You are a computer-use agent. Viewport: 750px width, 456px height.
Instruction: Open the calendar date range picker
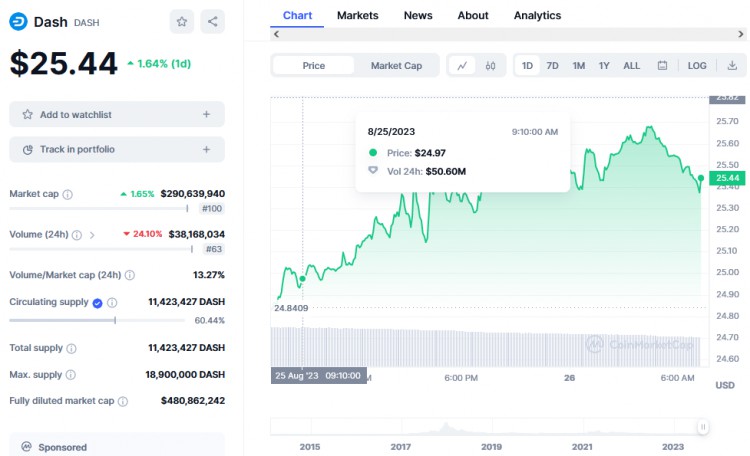pyautogui.click(x=662, y=66)
